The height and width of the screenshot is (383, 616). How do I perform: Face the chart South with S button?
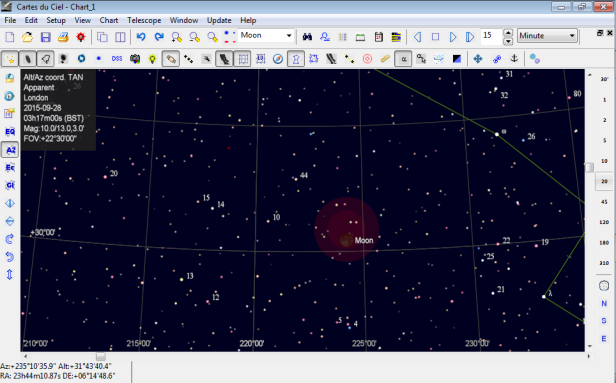click(604, 321)
